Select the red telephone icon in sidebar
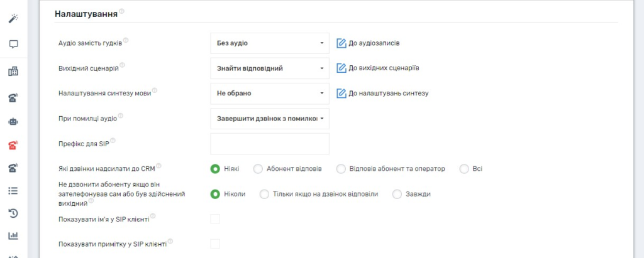 (x=13, y=146)
